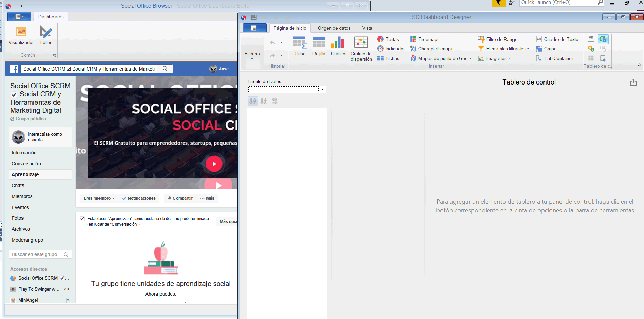Switch to the Vista tab

pos(367,28)
